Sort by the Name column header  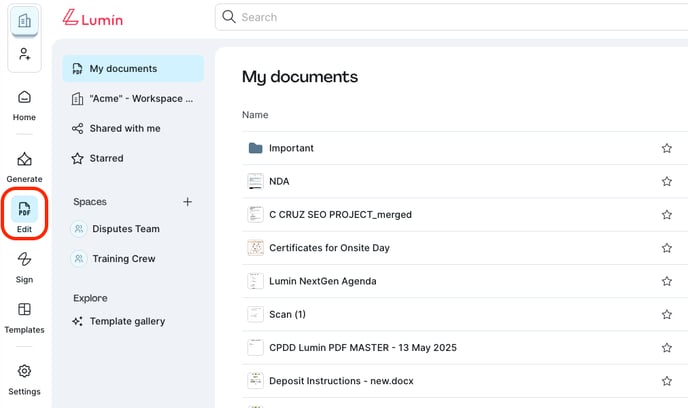[x=255, y=115]
